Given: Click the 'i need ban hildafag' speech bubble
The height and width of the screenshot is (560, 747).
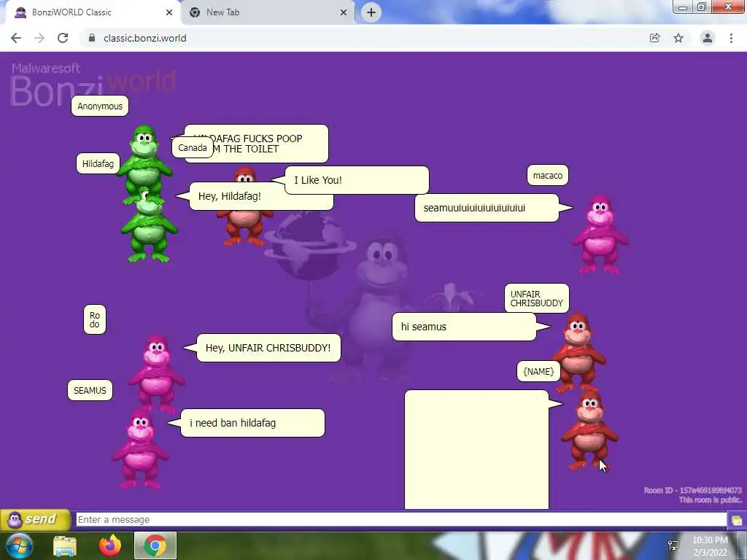Looking at the screenshot, I should pyautogui.click(x=252, y=423).
